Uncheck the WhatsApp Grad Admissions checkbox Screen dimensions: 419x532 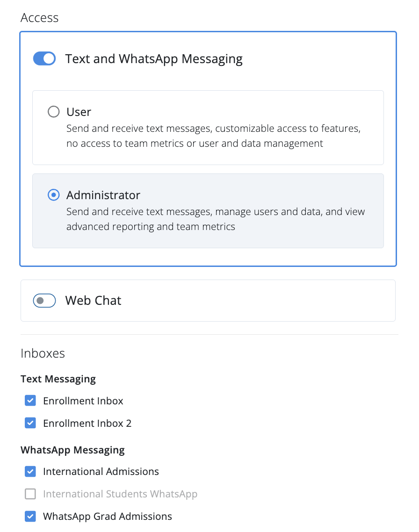click(30, 516)
